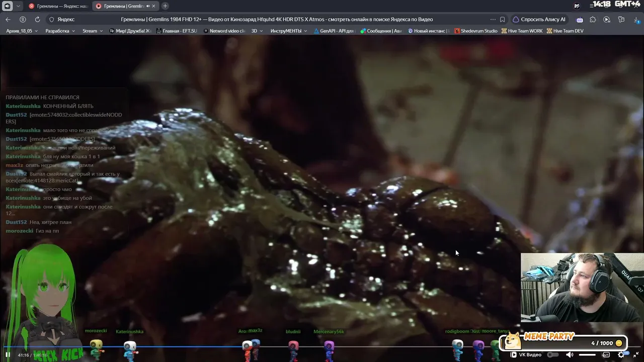Show the site protection shield info
The image size is (644, 362).
coord(51,20)
